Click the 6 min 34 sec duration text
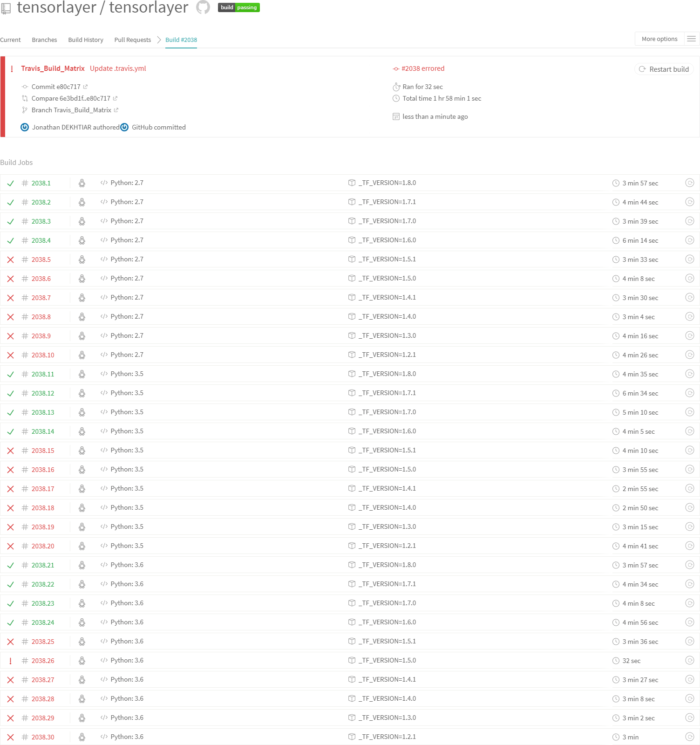 (x=640, y=393)
